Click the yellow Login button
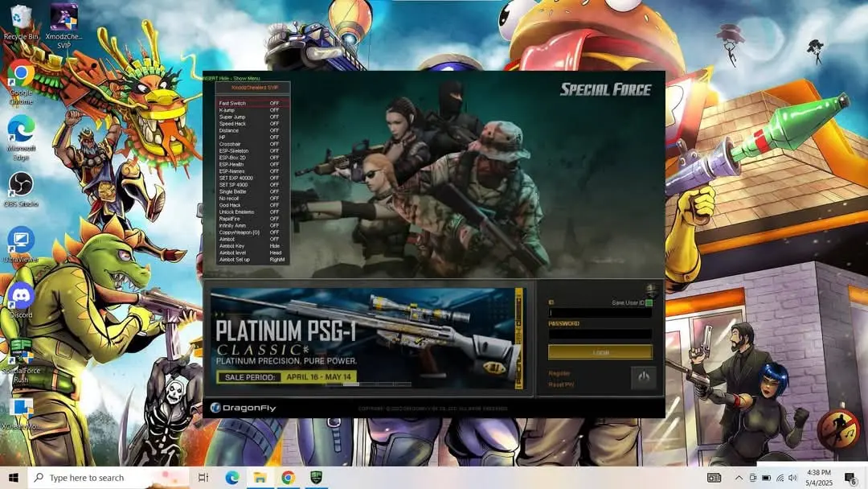The height and width of the screenshot is (489, 868). 600,352
